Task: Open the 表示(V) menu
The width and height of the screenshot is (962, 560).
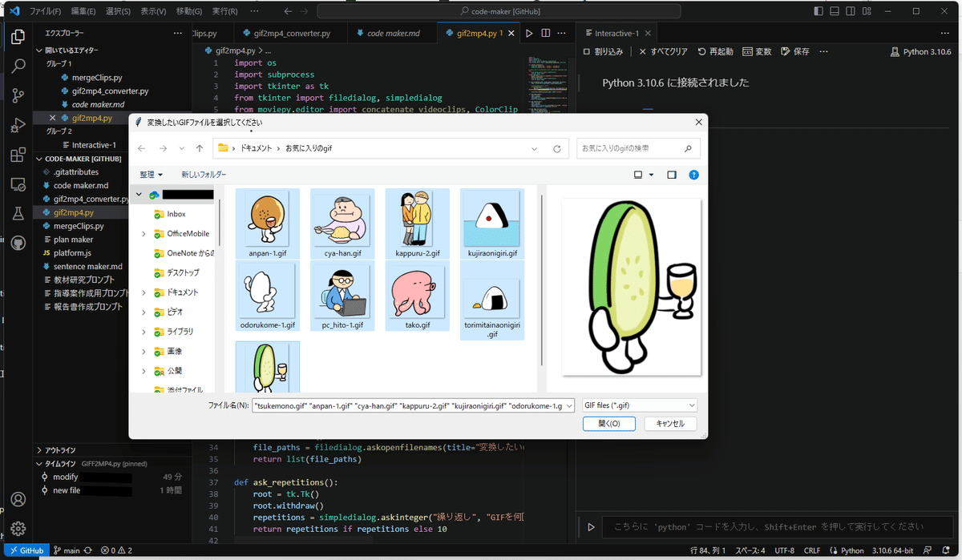Action: (x=153, y=11)
